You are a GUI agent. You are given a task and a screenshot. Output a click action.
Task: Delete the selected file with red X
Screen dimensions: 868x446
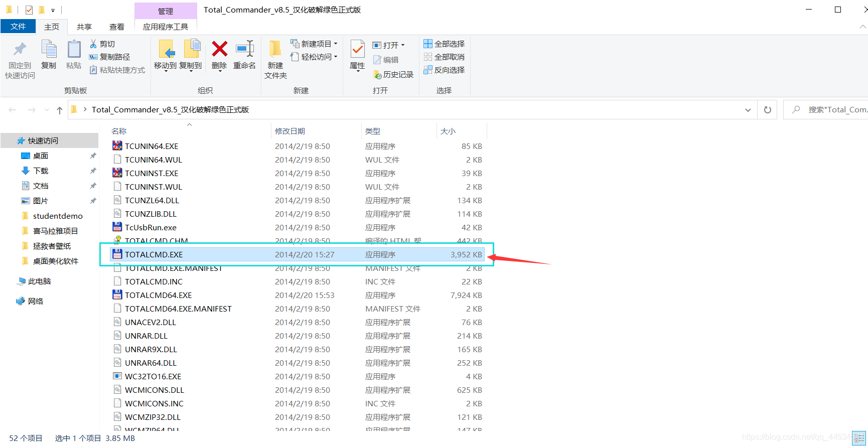coord(219,56)
